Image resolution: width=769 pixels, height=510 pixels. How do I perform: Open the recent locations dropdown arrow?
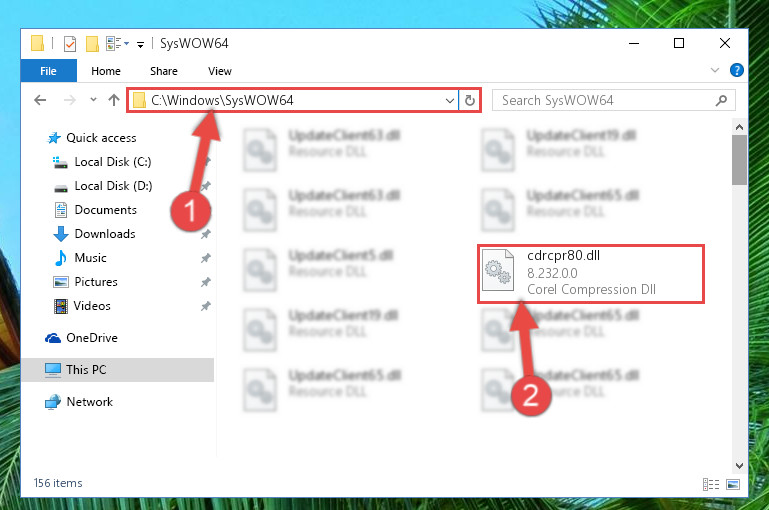click(x=93, y=100)
